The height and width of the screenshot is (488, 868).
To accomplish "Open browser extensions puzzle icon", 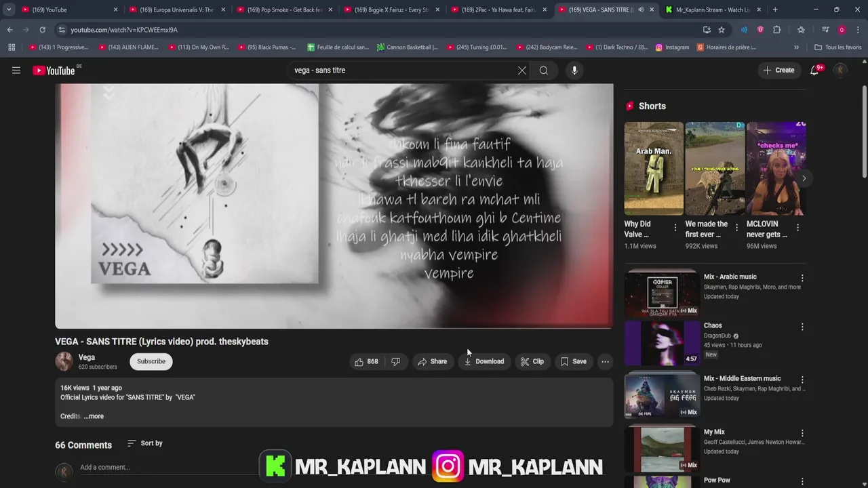I will click(x=777, y=30).
